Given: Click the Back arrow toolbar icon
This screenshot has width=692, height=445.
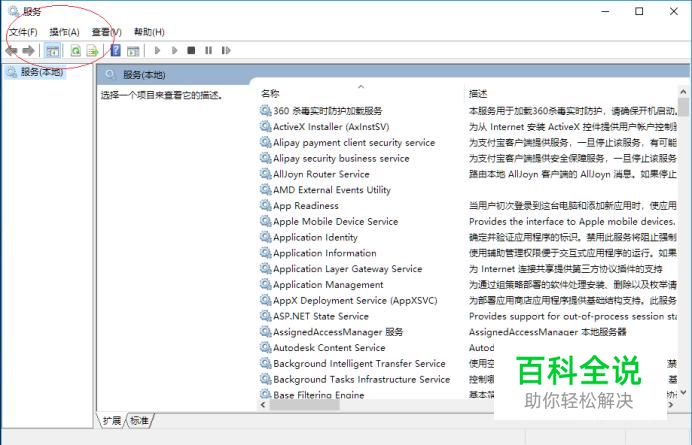Looking at the screenshot, I should 11,51.
